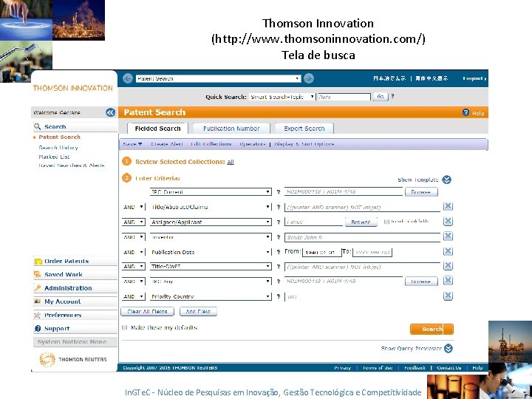Screen dimensions: 532x399
Task: Click the Quick Search text input
Action: pos(344,97)
